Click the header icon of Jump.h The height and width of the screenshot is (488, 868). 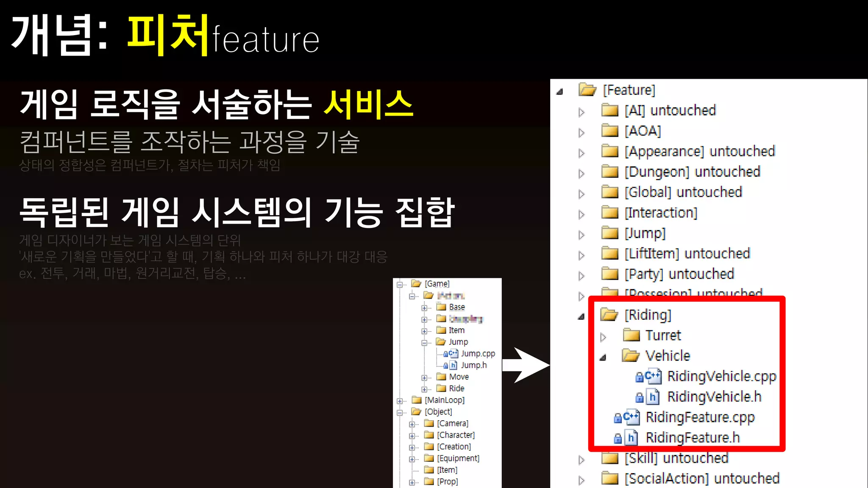tap(453, 365)
